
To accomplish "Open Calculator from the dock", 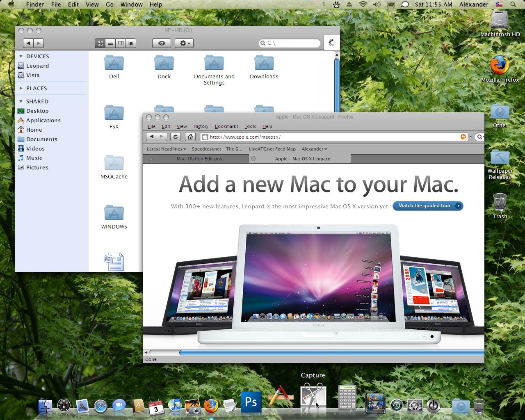I will click(x=347, y=397).
